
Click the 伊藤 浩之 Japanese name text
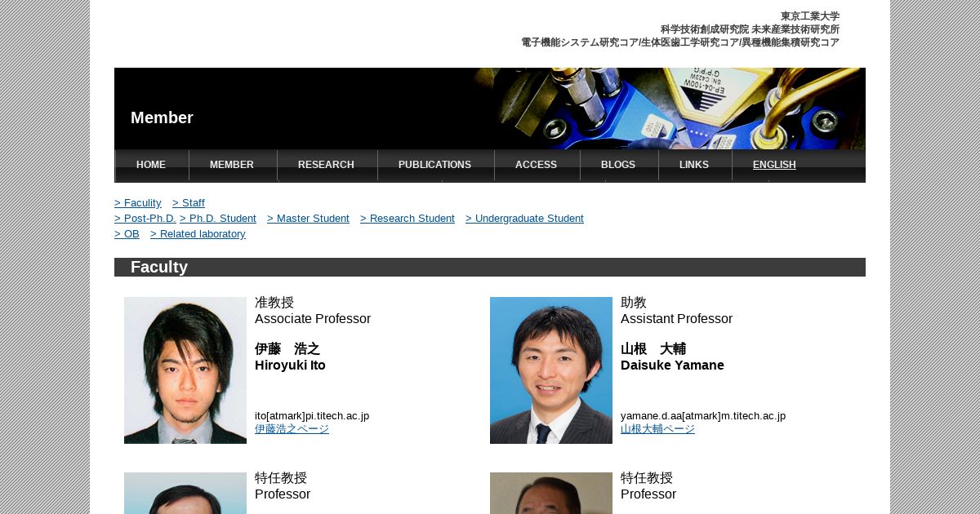coord(287,349)
